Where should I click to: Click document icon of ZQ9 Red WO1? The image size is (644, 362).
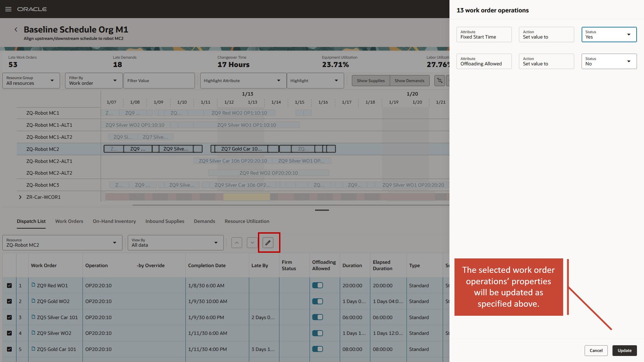click(33, 285)
